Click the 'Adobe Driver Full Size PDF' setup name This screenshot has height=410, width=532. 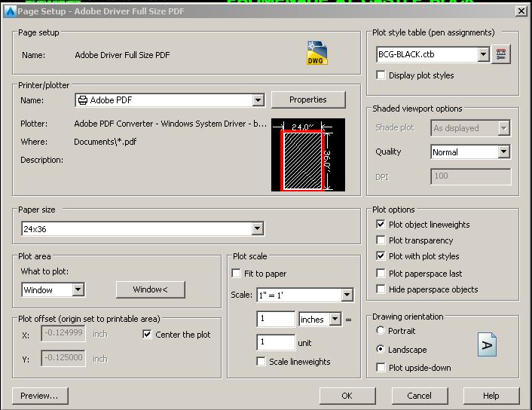(122, 55)
